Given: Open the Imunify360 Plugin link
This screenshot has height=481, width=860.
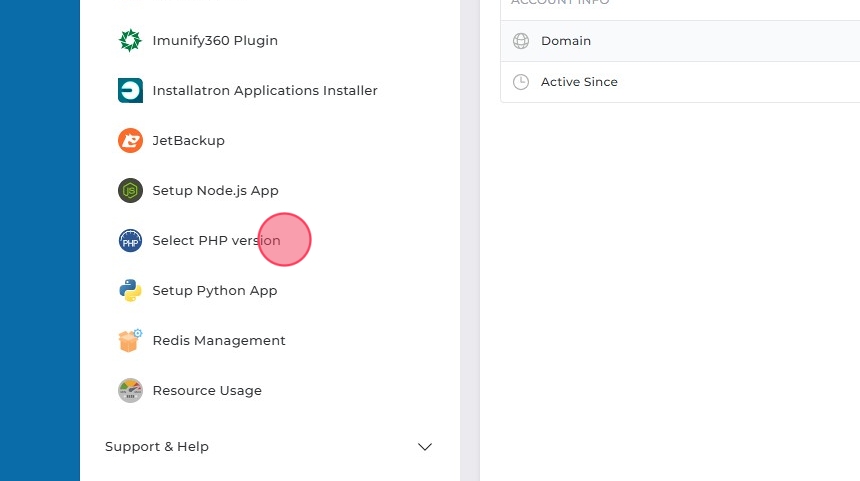Looking at the screenshot, I should [x=215, y=41].
